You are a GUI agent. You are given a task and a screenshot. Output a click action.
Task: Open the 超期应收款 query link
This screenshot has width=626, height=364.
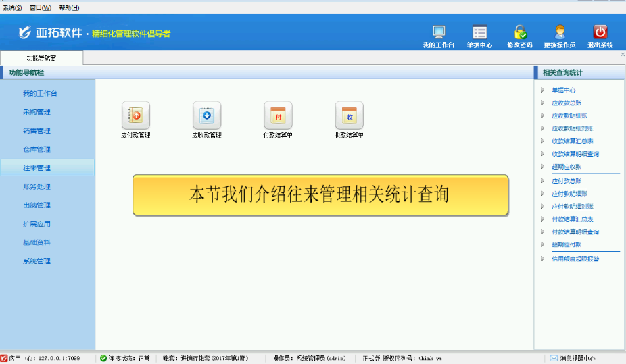567,167
